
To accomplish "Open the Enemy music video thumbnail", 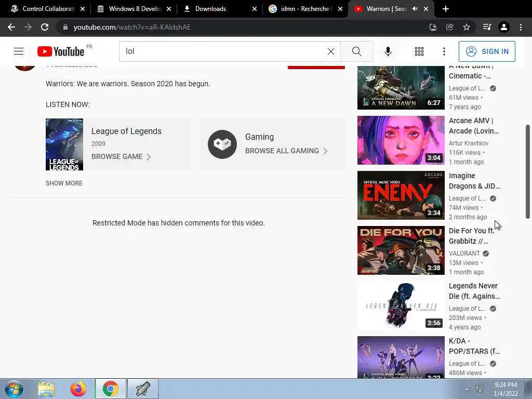I will pos(401,195).
